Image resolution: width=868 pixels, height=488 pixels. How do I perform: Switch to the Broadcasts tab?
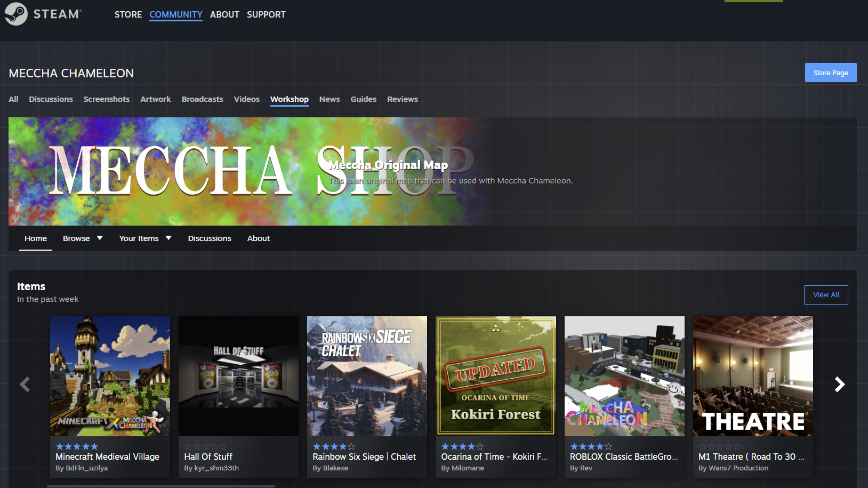[x=203, y=99]
